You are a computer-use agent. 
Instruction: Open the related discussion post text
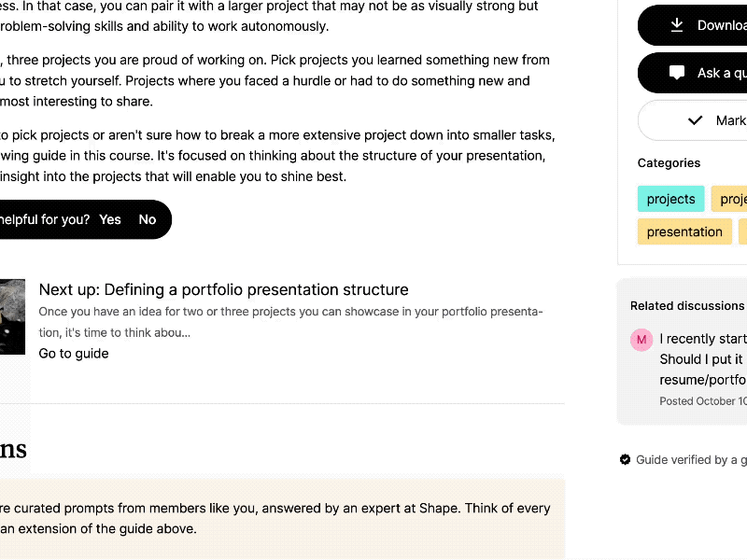click(x=702, y=359)
